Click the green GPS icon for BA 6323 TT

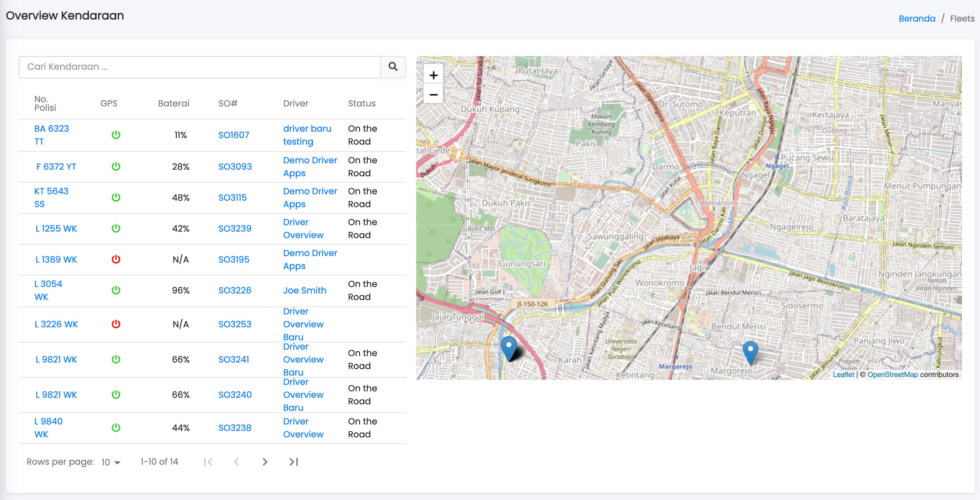click(x=116, y=135)
